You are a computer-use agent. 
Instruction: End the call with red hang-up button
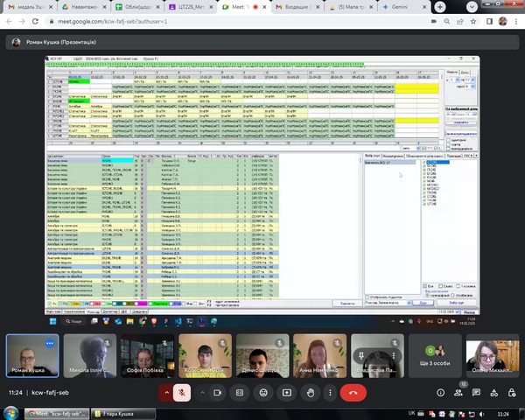point(353,393)
